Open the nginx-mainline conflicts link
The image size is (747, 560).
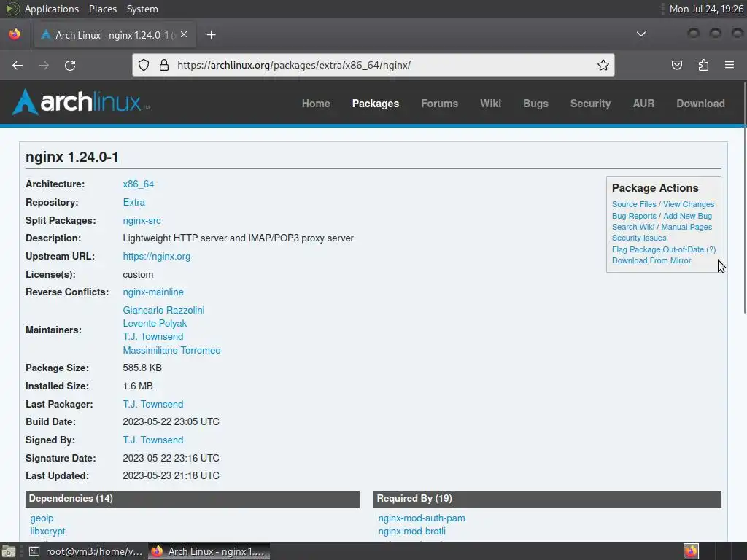point(153,292)
